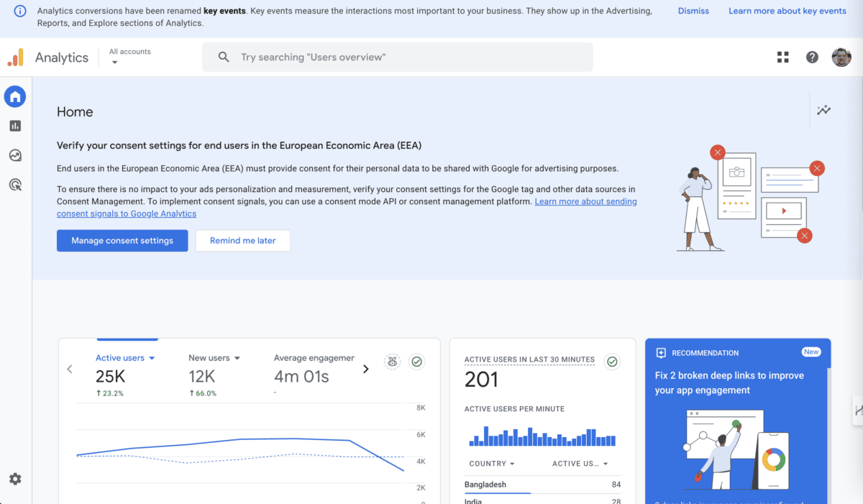
Task: Open Learn more about sending consent signals link
Action: tap(347, 208)
